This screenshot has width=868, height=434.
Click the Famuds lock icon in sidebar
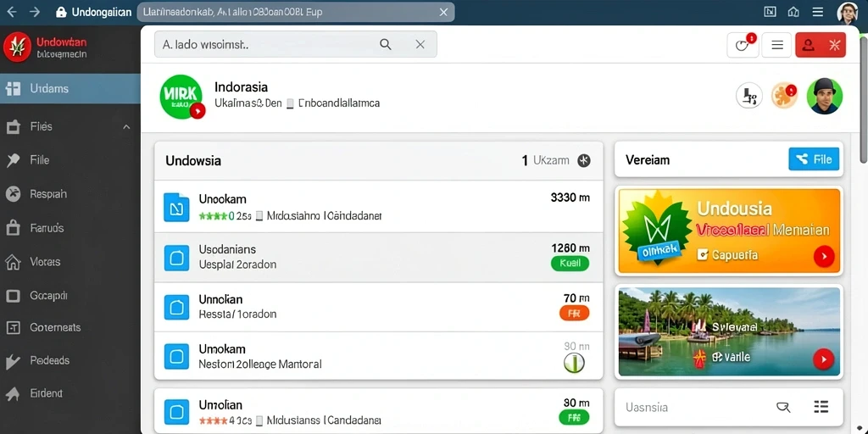13,228
